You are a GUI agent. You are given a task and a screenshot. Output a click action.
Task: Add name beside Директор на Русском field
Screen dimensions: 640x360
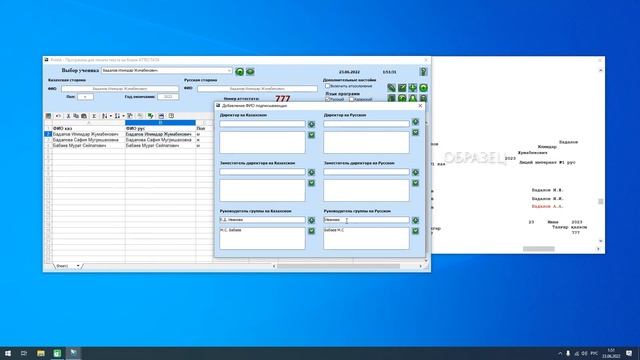pyautogui.click(x=415, y=122)
